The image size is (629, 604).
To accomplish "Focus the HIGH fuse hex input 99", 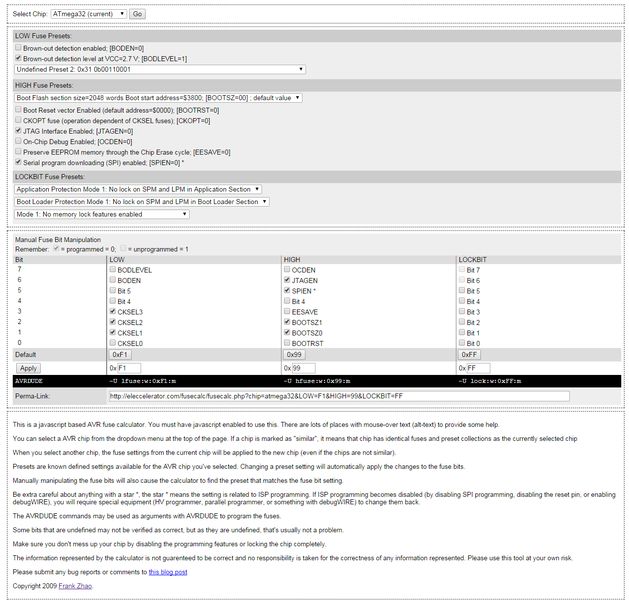I will point(303,368).
